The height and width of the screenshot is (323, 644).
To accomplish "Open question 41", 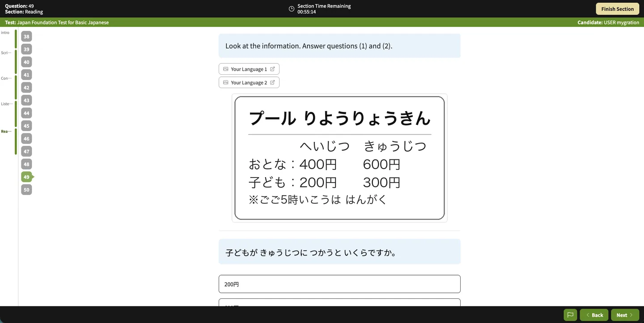I will [x=26, y=75].
